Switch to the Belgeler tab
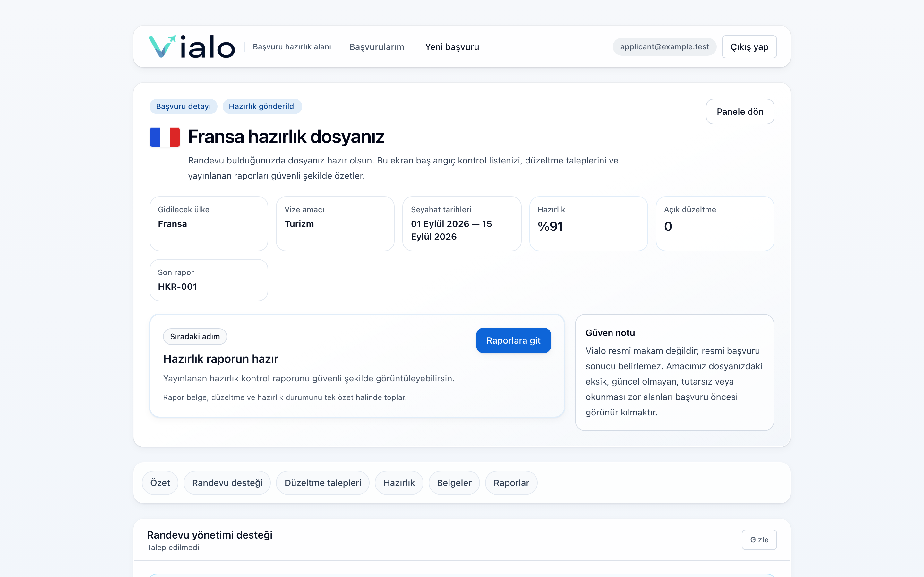This screenshot has height=577, width=924. [454, 483]
